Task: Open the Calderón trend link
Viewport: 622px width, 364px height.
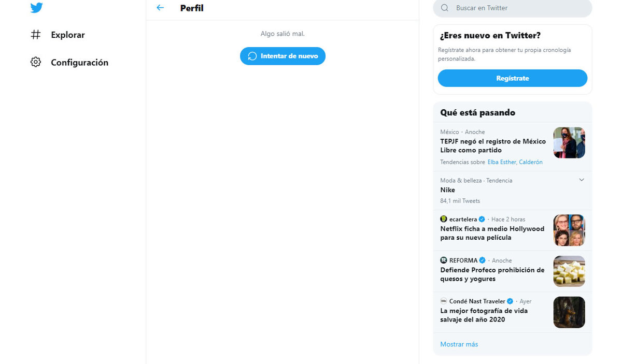Action: click(x=531, y=162)
